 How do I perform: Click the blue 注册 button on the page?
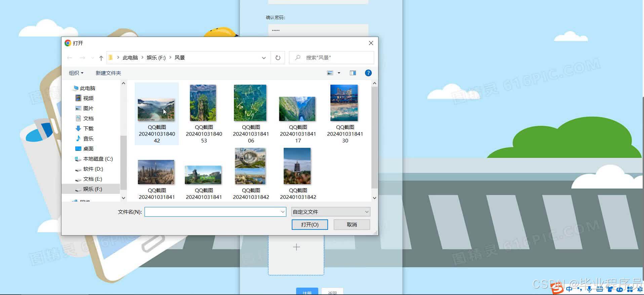point(307,292)
